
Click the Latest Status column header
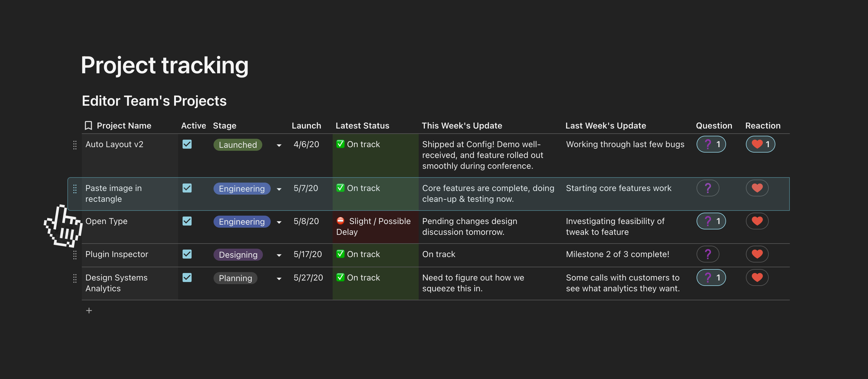362,126
